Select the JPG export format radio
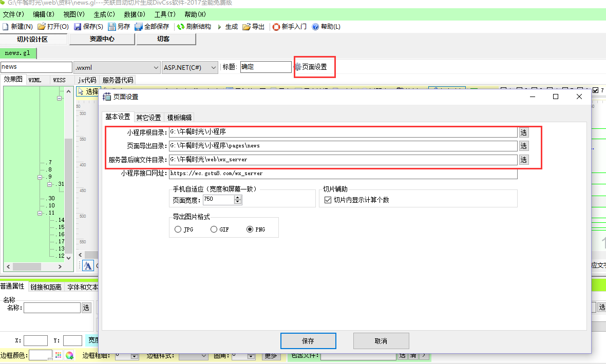606x364 pixels. (x=178, y=229)
